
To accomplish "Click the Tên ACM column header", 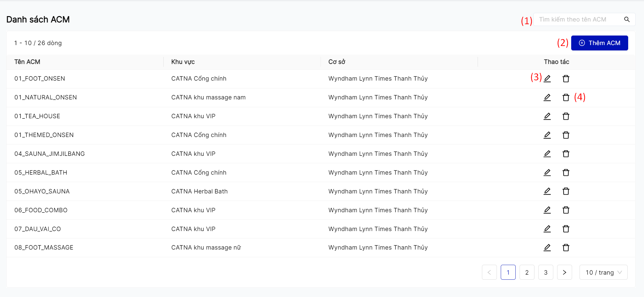I will pyautogui.click(x=27, y=62).
